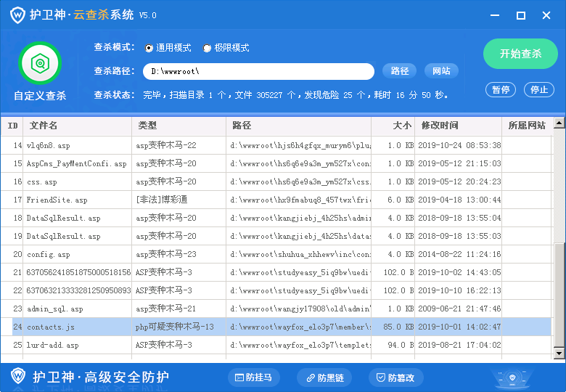Click the shield logo in bottom banner
This screenshot has height=392, width=566.
click(17, 376)
